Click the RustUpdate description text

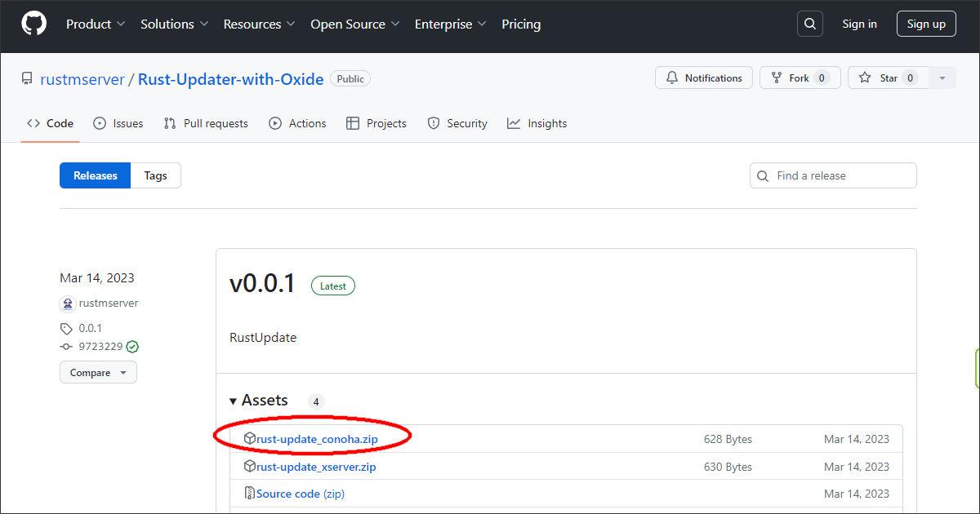(x=263, y=337)
